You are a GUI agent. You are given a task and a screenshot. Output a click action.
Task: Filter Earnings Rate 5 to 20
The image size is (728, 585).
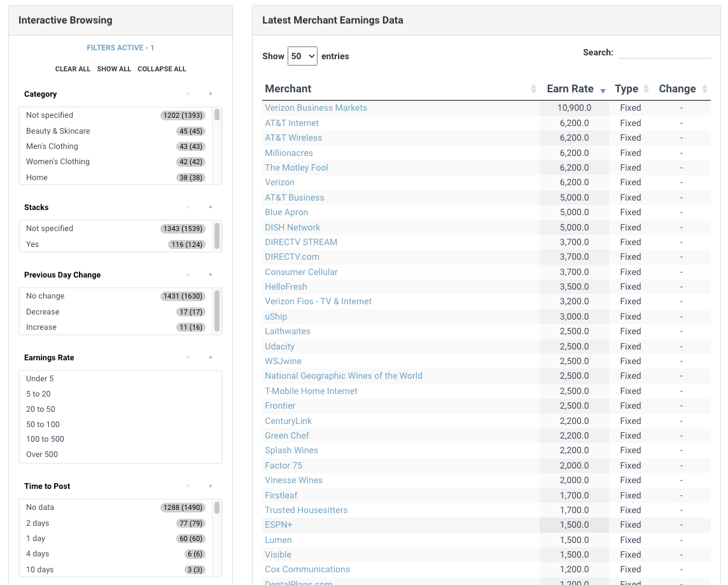tap(120, 394)
